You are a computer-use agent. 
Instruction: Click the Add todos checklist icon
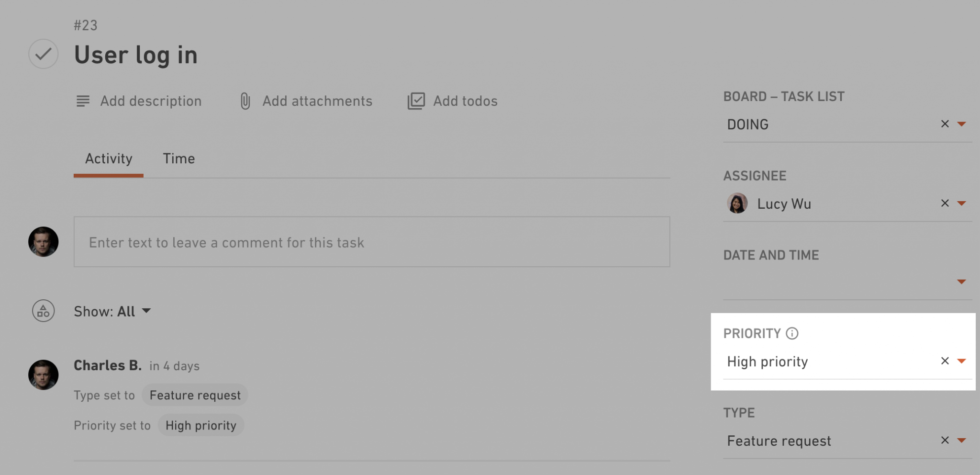416,101
